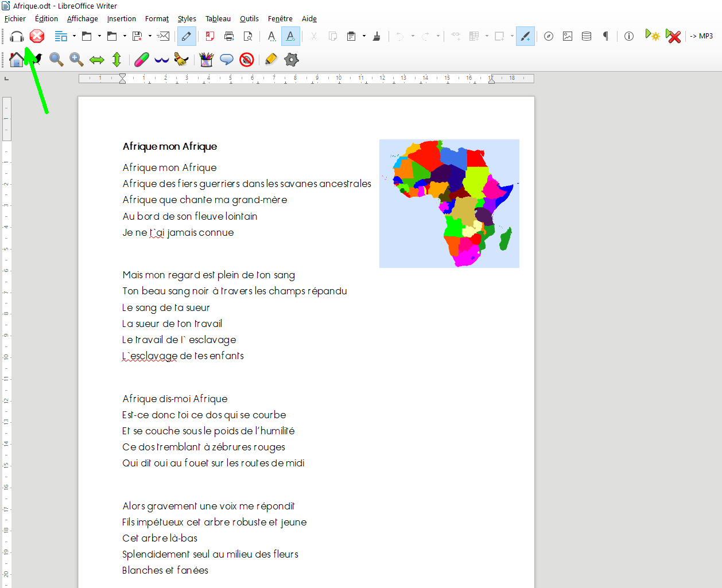Click the pink and green eraser icon

pyautogui.click(x=142, y=59)
